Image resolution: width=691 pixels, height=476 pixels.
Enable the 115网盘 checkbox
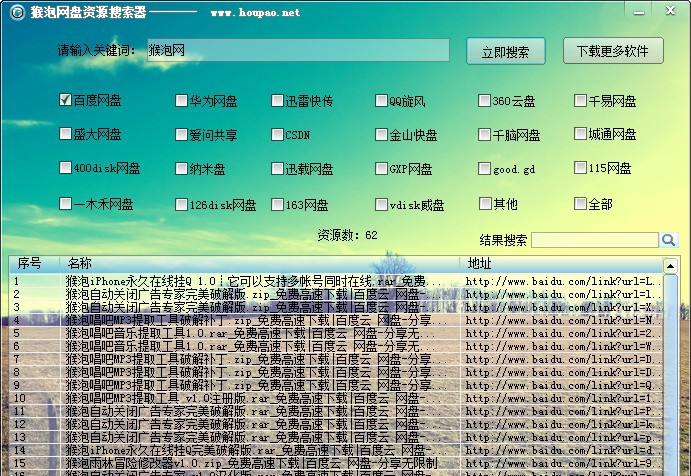(580, 167)
